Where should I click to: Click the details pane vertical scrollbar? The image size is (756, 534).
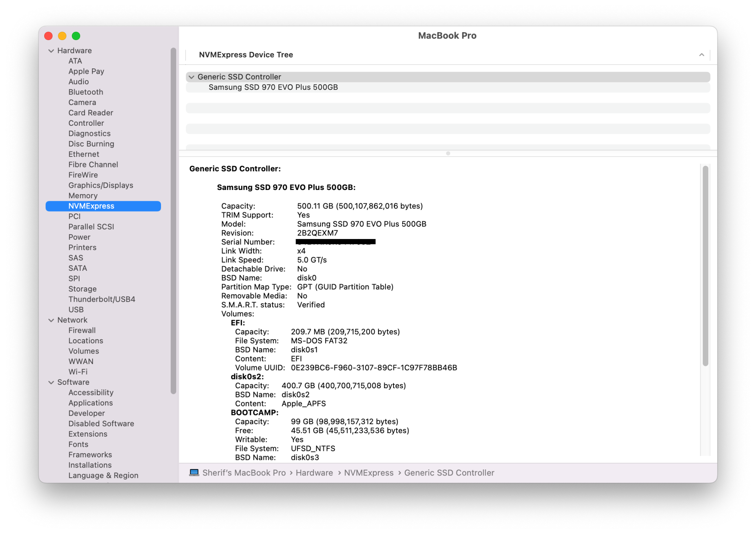(705, 266)
